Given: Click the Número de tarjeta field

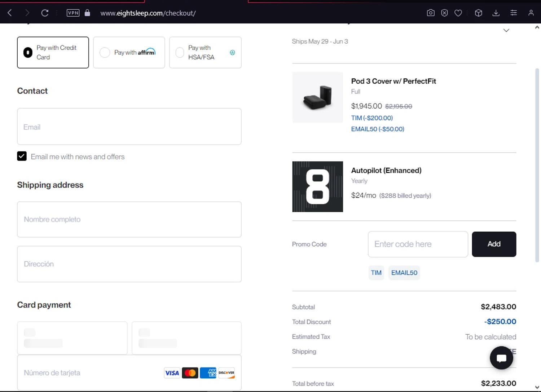Looking at the screenshot, I should point(129,373).
